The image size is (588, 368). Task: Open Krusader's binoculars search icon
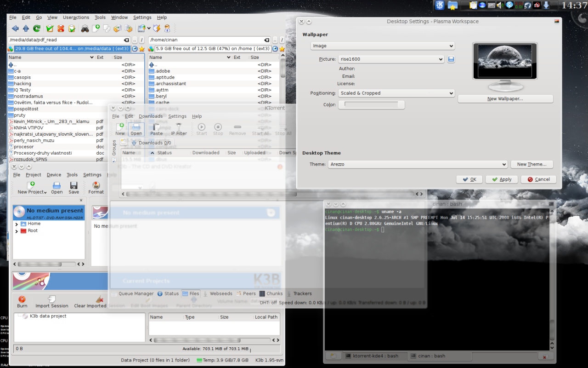[85, 29]
